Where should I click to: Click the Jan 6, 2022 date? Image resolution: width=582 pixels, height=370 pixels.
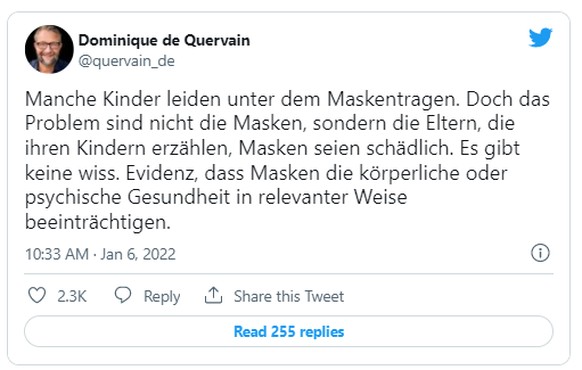[x=138, y=254]
